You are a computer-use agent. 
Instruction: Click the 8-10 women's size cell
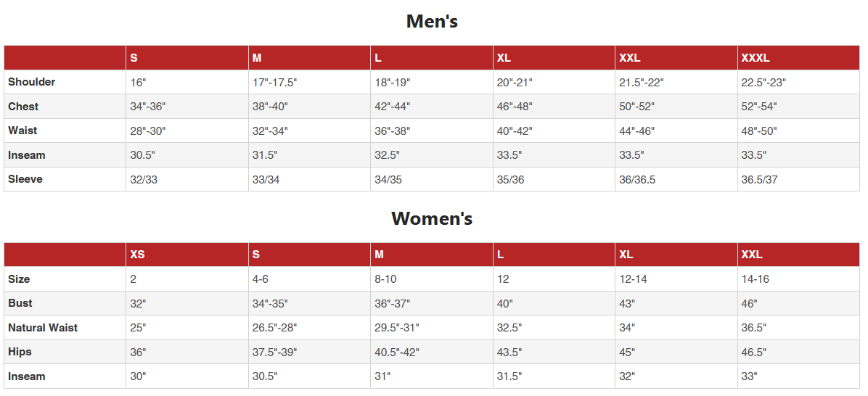click(385, 279)
